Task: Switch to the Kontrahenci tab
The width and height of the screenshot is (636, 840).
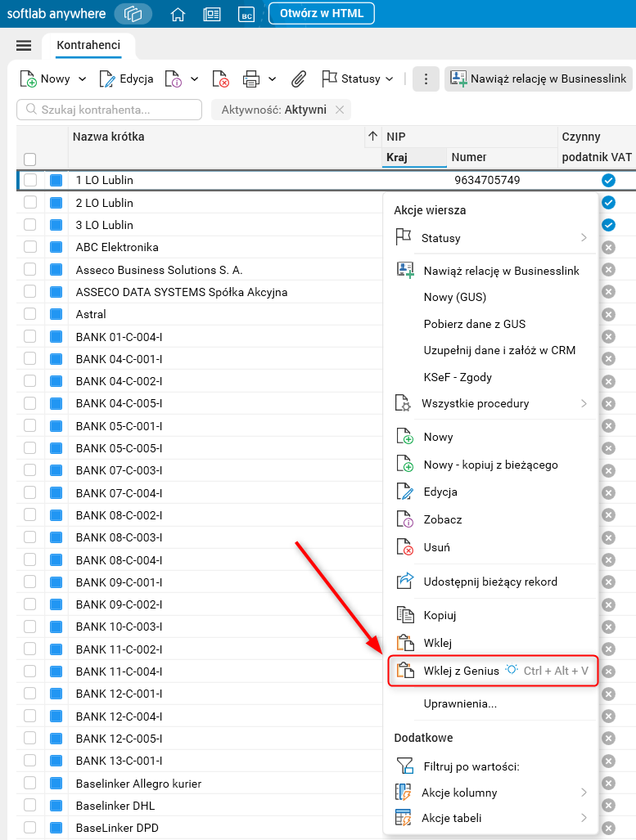Action: click(x=88, y=46)
